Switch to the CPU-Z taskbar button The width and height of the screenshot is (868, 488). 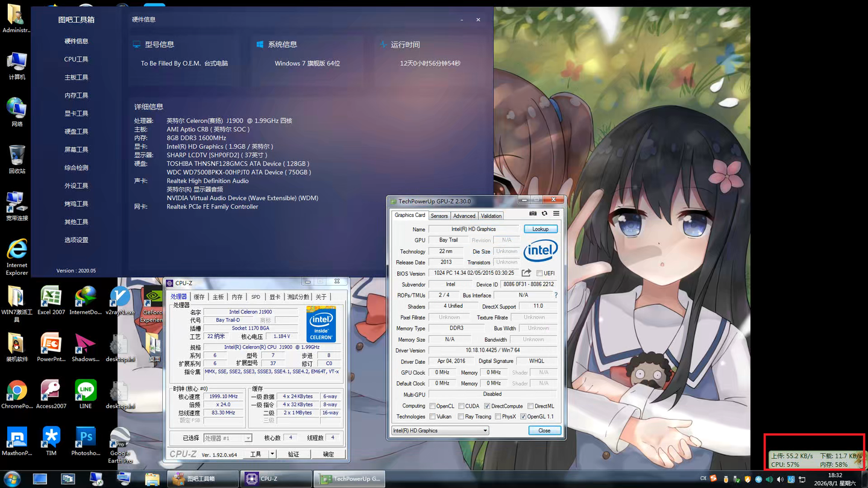coord(276,479)
